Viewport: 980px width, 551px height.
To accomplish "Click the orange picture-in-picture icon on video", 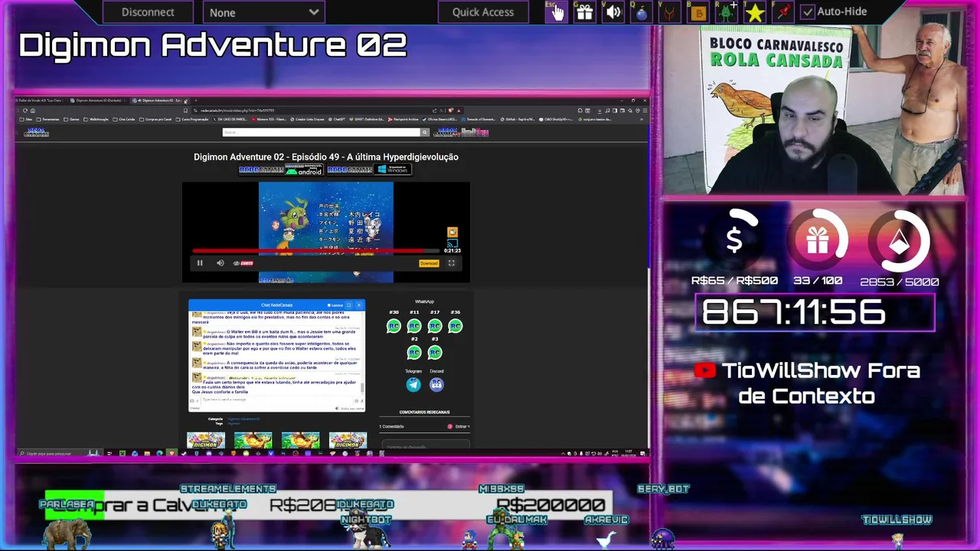I will point(452,232).
